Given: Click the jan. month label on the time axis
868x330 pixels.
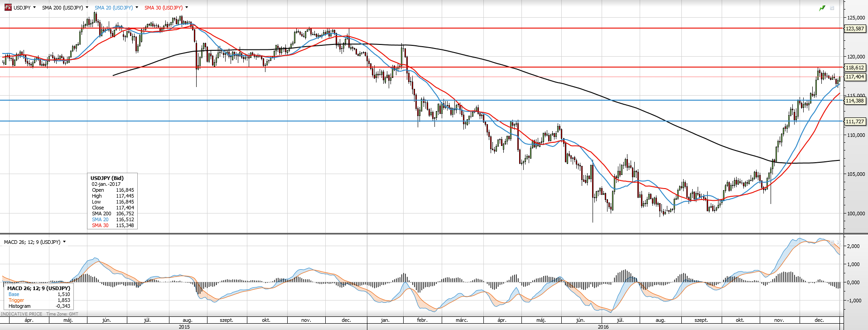Looking at the screenshot, I should click(385, 320).
